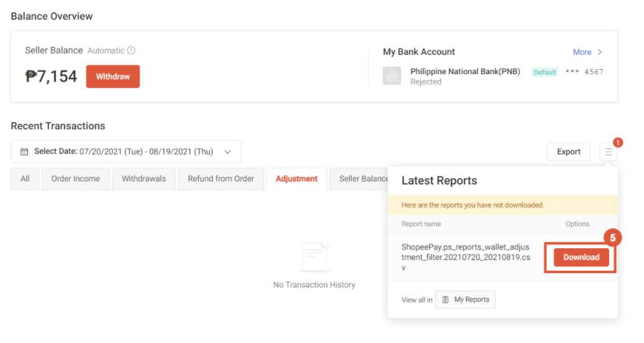The width and height of the screenshot is (644, 343).
Task: Select the Adjustment tab
Action: coord(296,179)
